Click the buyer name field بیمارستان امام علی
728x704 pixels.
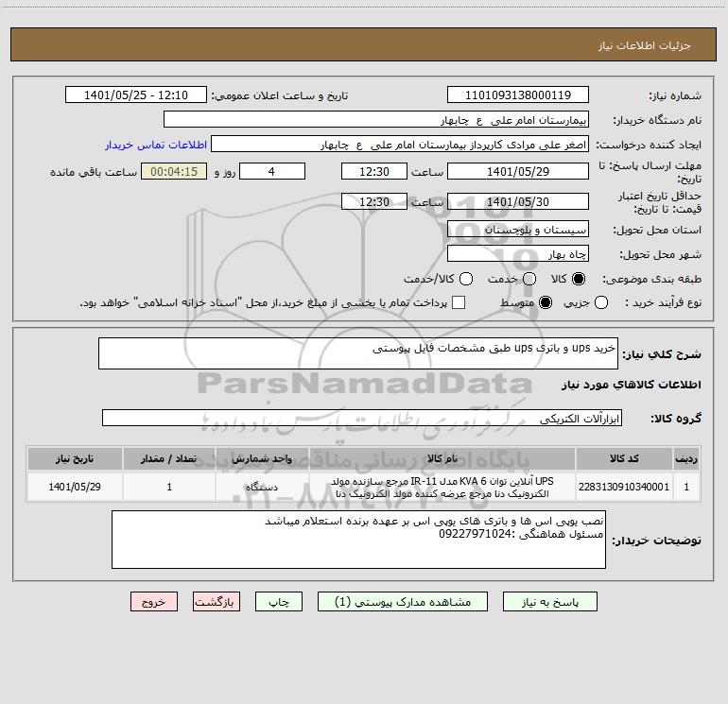point(376,120)
